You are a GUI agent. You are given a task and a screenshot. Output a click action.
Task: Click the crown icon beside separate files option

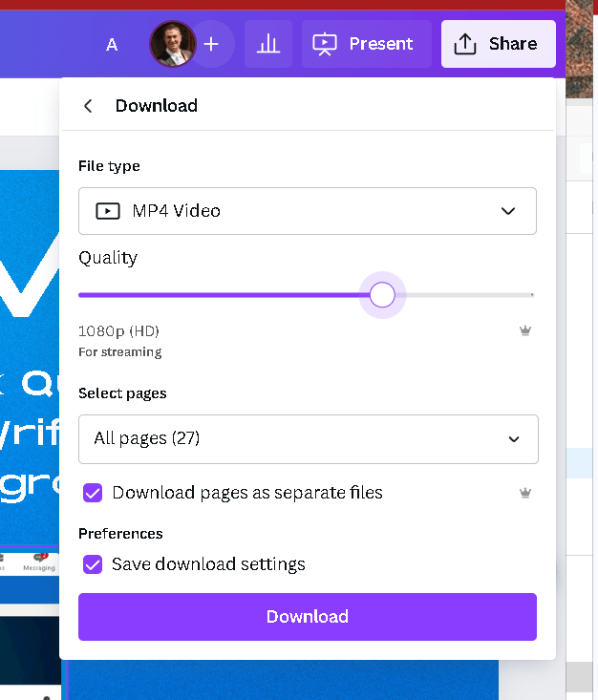point(525,493)
